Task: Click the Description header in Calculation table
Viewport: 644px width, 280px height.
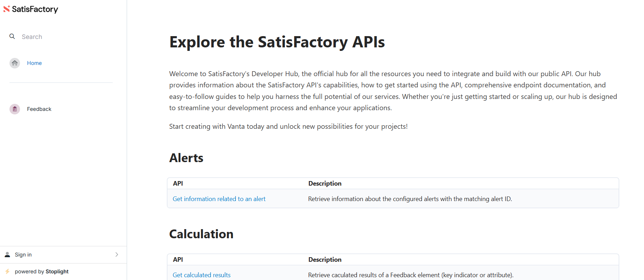Action: point(325,260)
